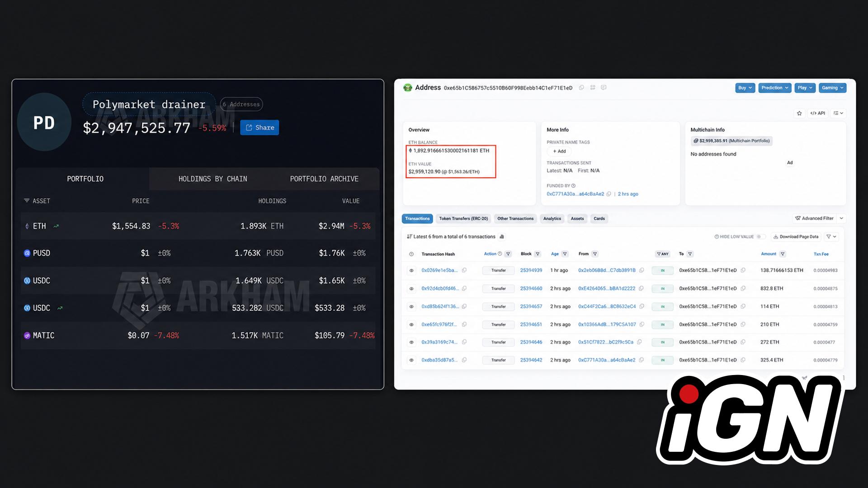
Task: Open the Token Transfers (ERC-20) tab
Action: click(463, 219)
